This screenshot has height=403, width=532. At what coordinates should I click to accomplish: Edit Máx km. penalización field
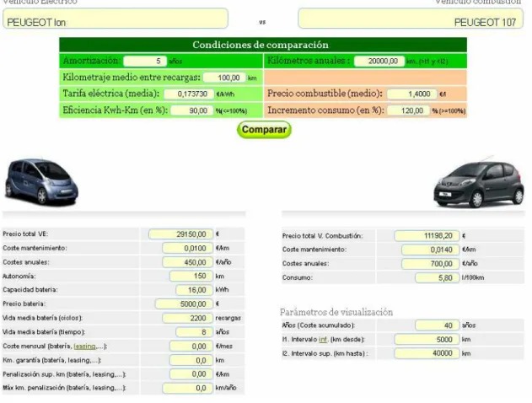(188, 388)
